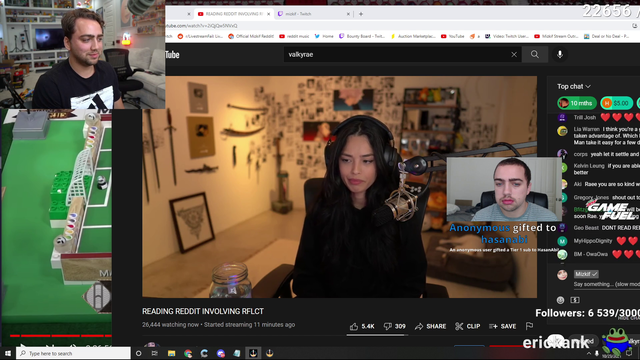
Task: Close the mizkif - Twitch tab
Action: [x=348, y=14]
